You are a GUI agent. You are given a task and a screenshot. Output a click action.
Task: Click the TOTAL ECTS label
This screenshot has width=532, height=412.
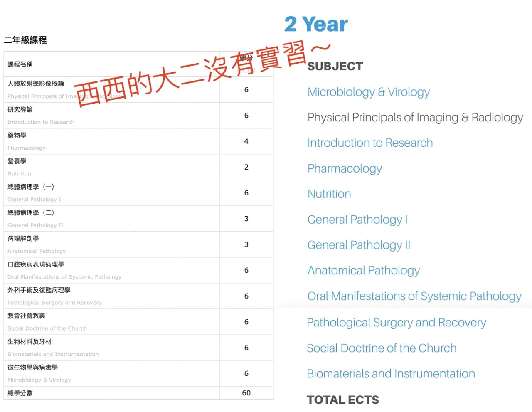[x=343, y=400]
